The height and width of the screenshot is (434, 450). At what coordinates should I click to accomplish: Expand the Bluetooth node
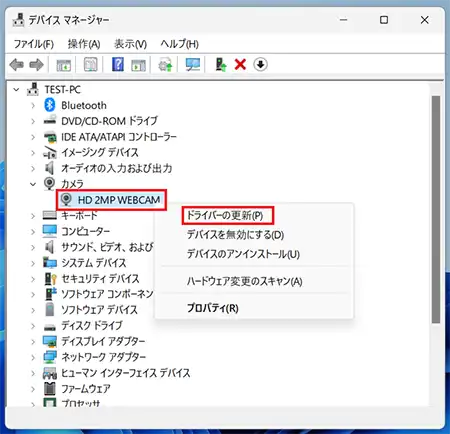[33, 105]
